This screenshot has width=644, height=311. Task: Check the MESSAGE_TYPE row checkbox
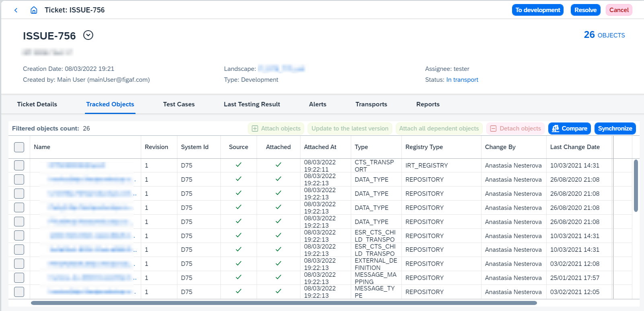point(19,292)
